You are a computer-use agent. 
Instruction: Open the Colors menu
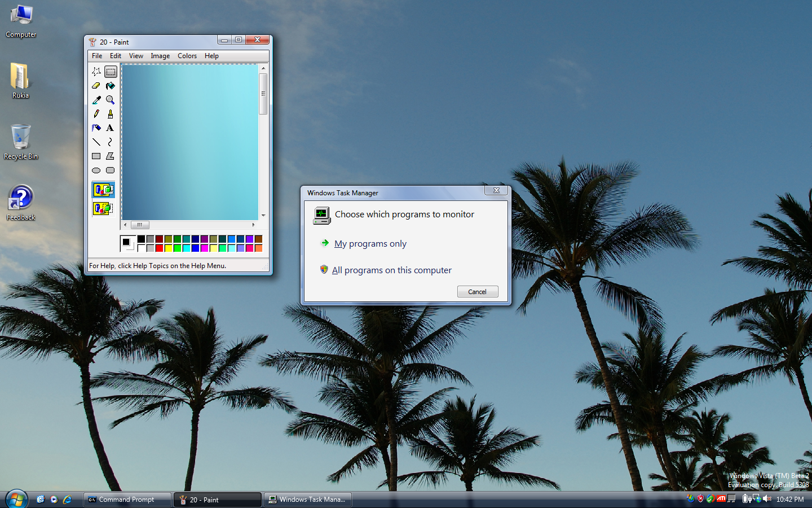tap(187, 56)
